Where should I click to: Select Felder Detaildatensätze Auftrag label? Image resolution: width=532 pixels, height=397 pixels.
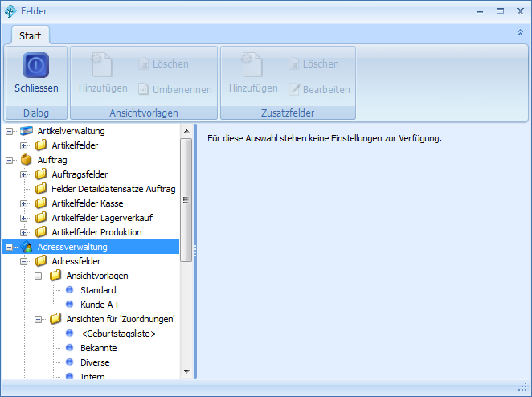113,189
